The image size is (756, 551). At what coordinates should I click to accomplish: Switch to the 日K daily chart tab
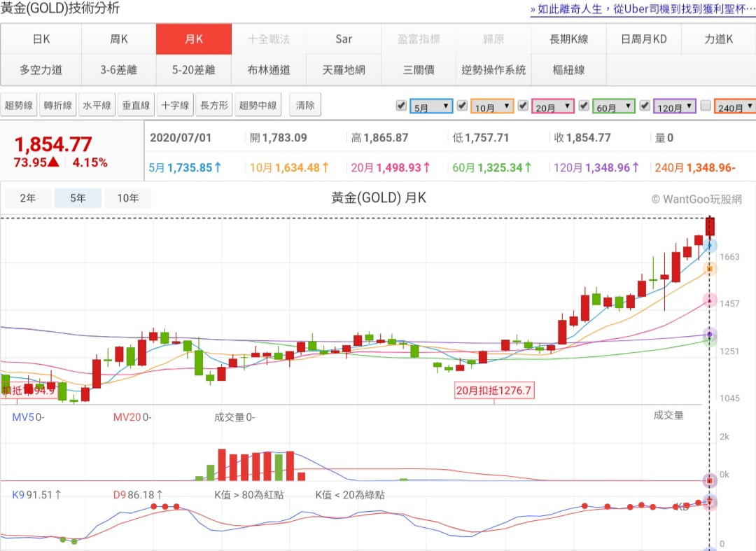tap(41, 39)
